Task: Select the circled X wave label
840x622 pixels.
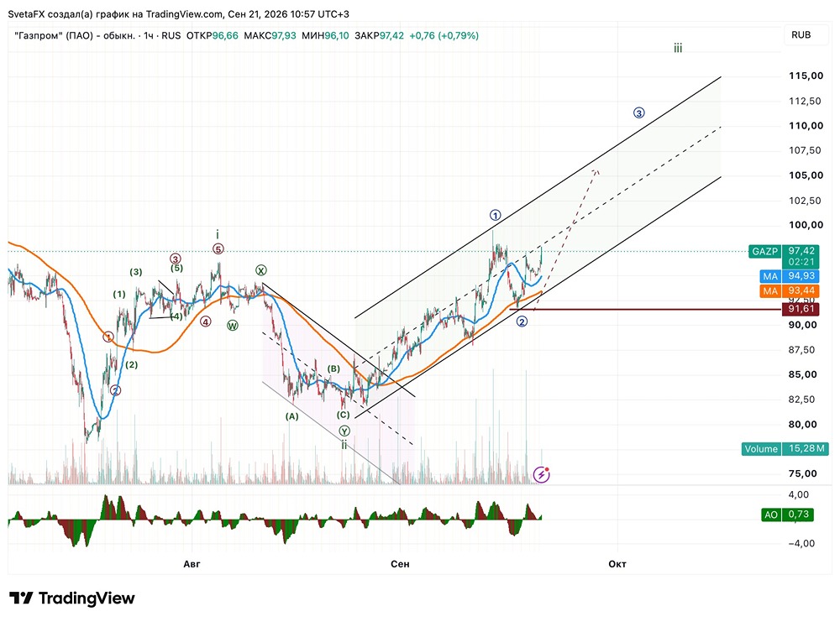Action: (x=261, y=270)
